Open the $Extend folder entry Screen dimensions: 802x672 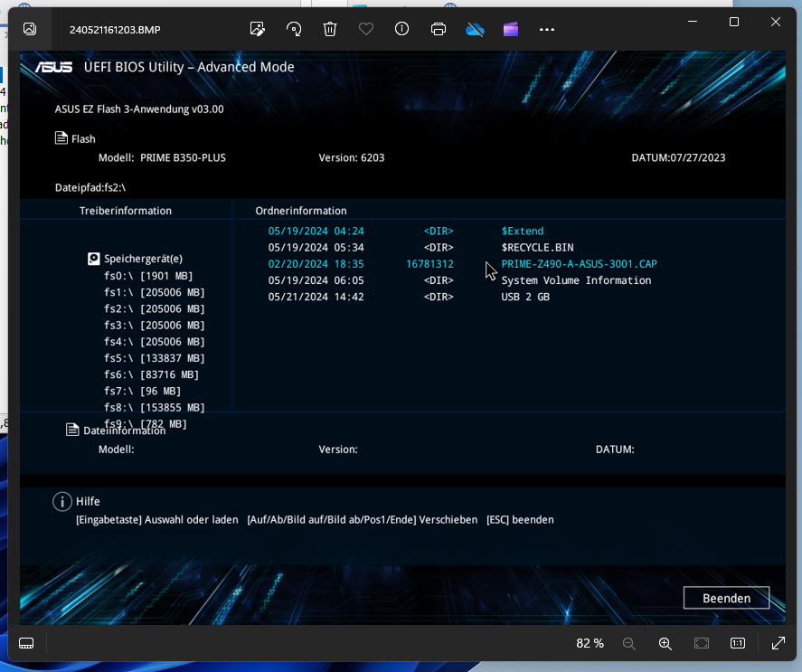click(523, 231)
